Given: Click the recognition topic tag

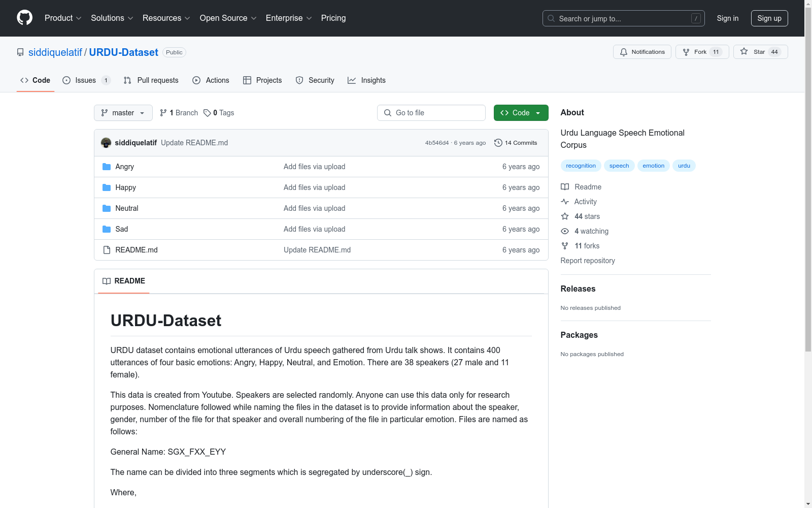Looking at the screenshot, I should pyautogui.click(x=581, y=166).
